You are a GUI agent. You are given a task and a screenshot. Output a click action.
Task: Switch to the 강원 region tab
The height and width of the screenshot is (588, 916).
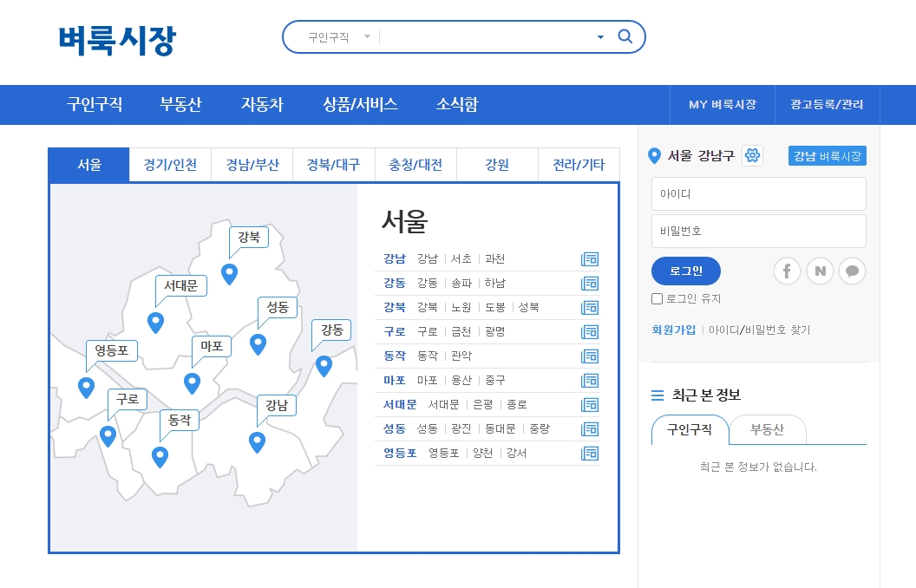click(x=497, y=165)
